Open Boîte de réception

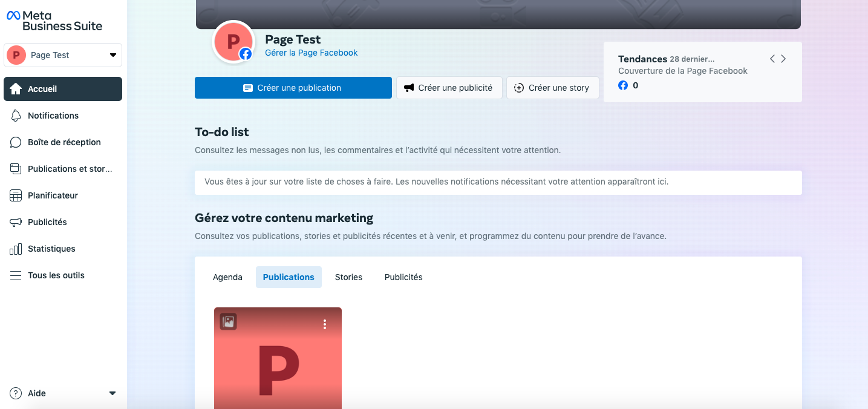63,142
